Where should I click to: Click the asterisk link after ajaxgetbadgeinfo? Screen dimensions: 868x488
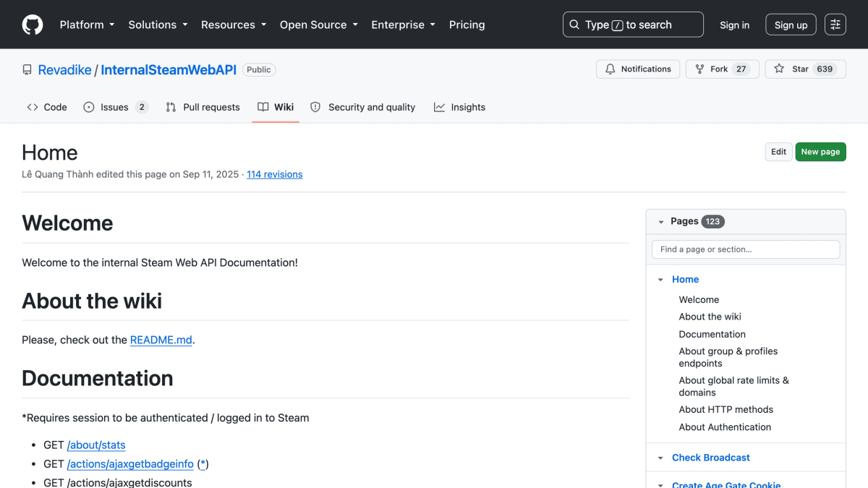pos(203,464)
